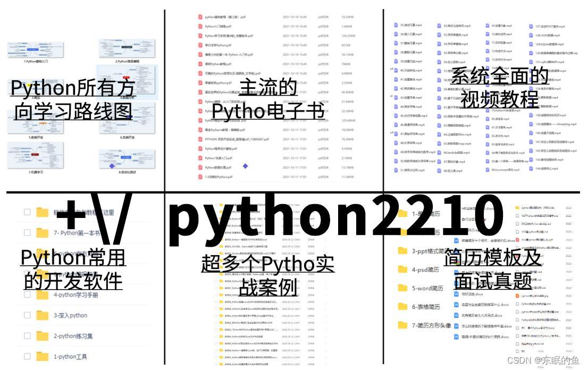Select the checkbox beside 3-深入python
The width and height of the screenshot is (588, 370).
[27, 315]
